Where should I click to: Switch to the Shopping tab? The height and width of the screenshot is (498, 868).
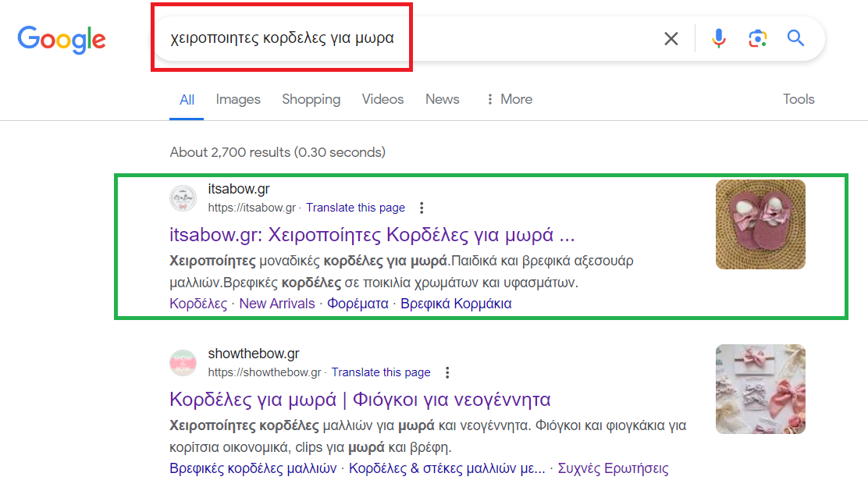coord(311,99)
